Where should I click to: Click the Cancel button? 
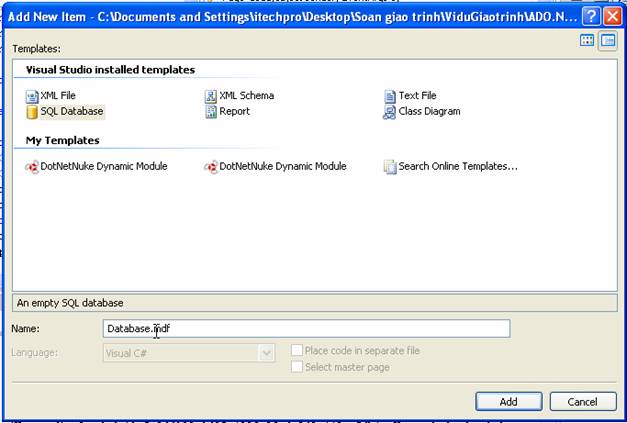pos(583,401)
